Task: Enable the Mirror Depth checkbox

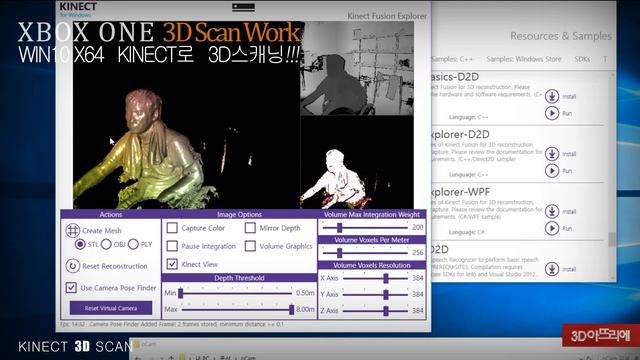Action: click(x=250, y=228)
